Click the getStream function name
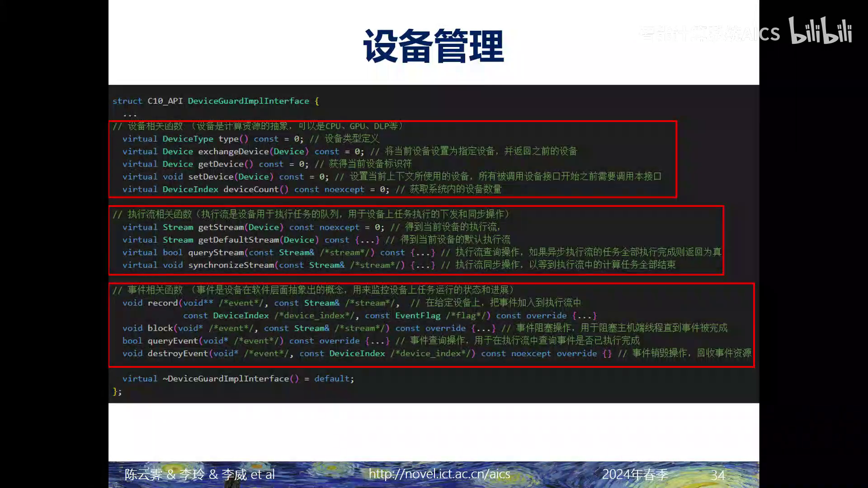868x488 pixels. 221,227
